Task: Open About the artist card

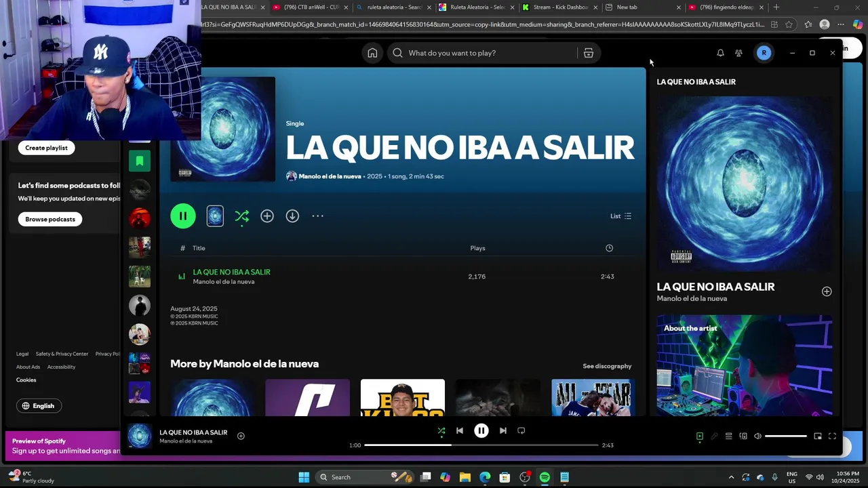Action: 744,365
